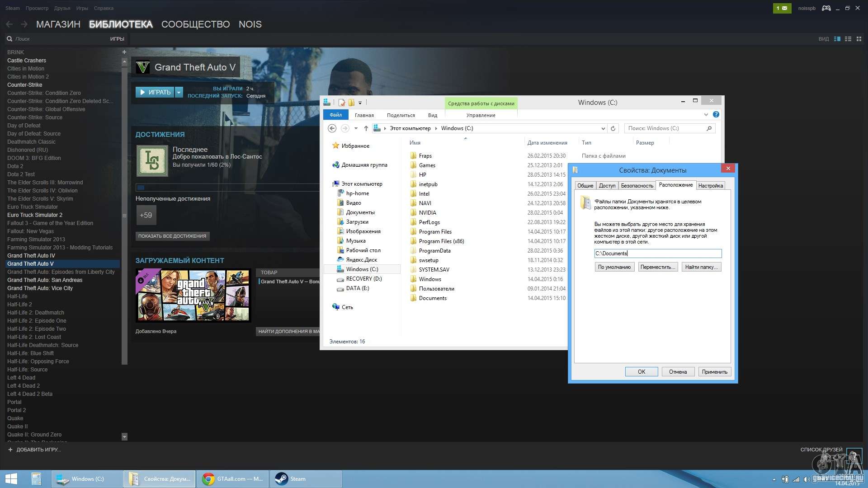Click the GTA V DLC thumbnail image
Screen dimensions: 868x488
pyautogui.click(x=193, y=295)
